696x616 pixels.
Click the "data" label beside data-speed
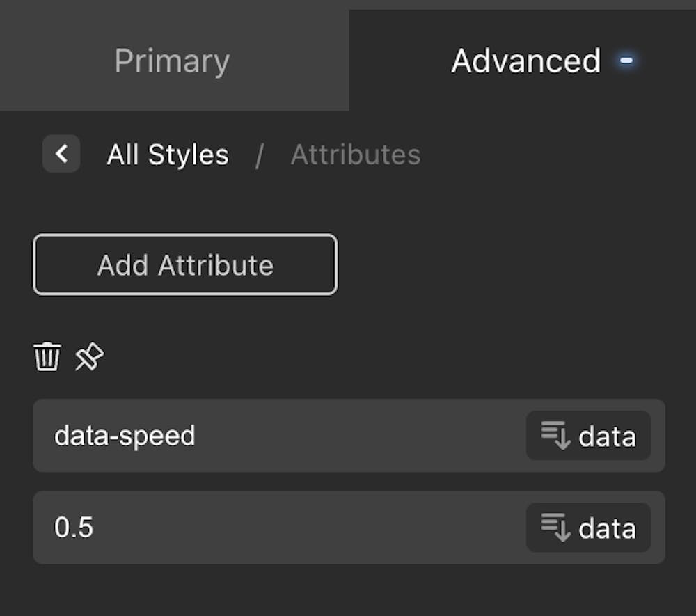607,436
